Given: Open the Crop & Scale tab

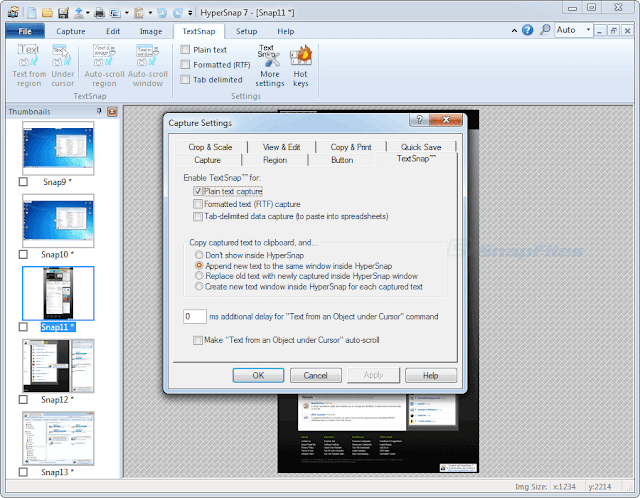Looking at the screenshot, I should pos(210,147).
